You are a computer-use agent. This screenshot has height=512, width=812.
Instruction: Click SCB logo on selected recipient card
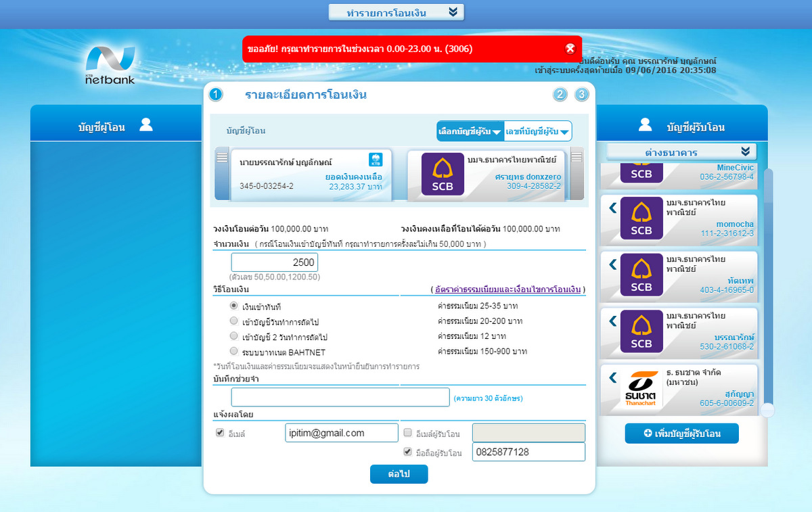(x=443, y=174)
